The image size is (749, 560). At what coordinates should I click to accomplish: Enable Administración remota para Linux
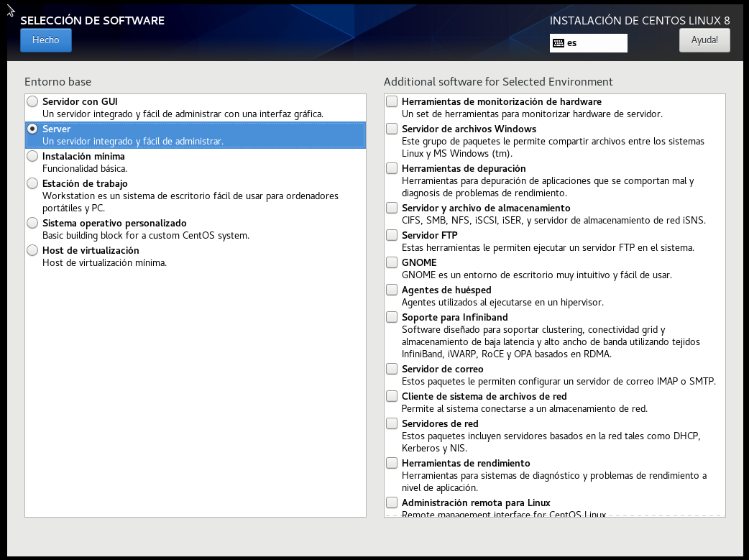click(392, 502)
